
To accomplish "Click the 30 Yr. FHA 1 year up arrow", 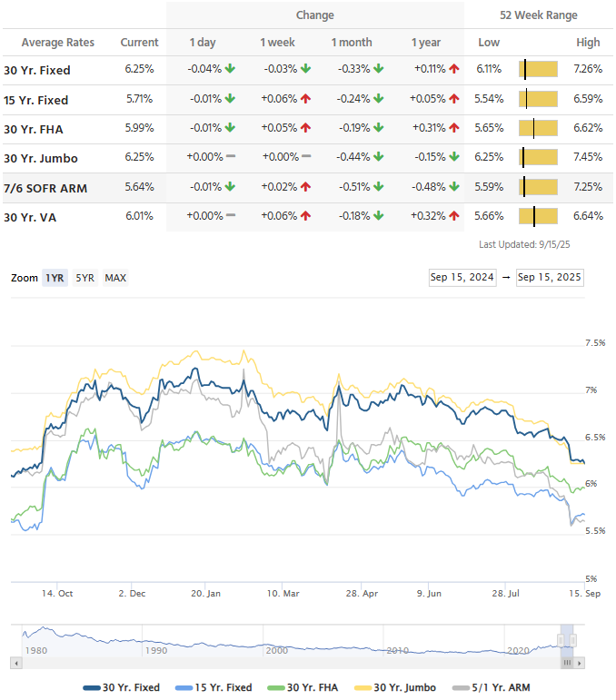I will pos(453,129).
